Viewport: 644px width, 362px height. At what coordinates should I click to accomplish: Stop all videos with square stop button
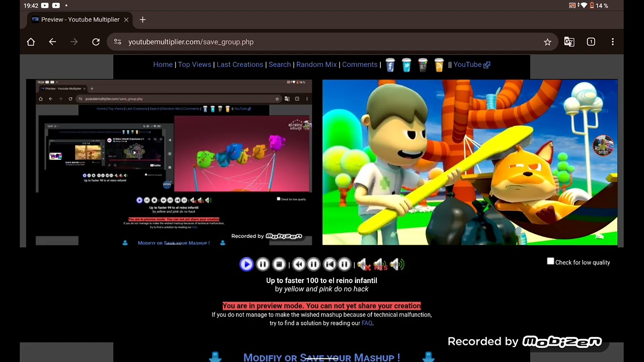(279, 264)
